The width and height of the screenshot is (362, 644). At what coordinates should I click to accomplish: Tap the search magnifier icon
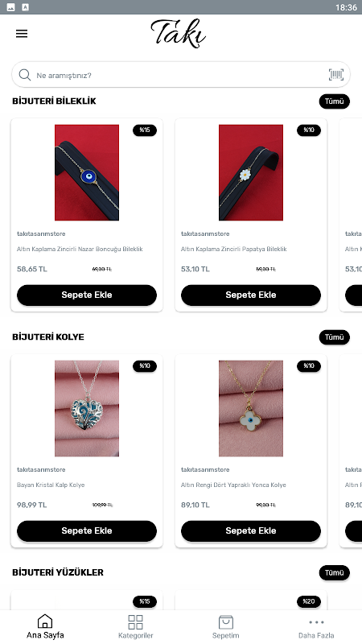[x=25, y=75]
